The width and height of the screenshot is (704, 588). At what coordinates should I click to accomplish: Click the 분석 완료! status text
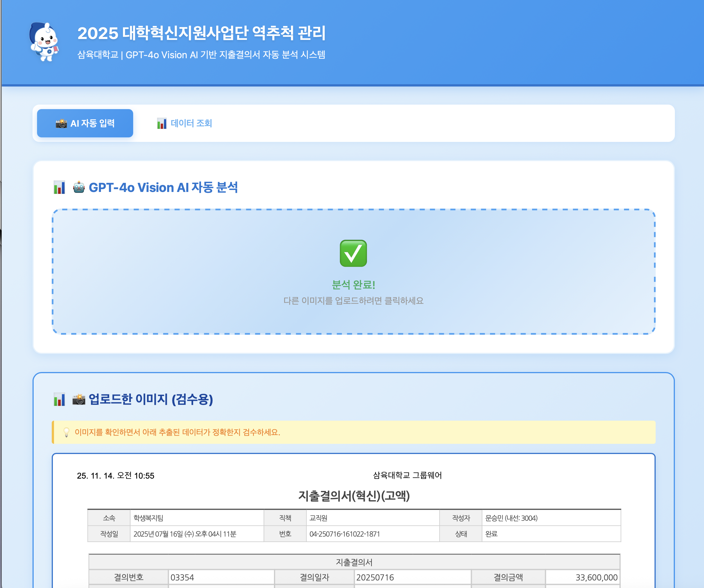353,286
